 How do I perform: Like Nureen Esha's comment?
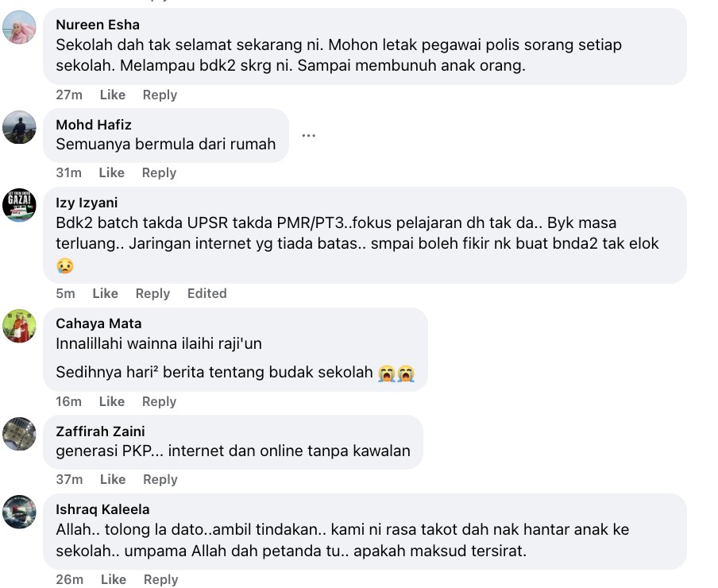[113, 95]
